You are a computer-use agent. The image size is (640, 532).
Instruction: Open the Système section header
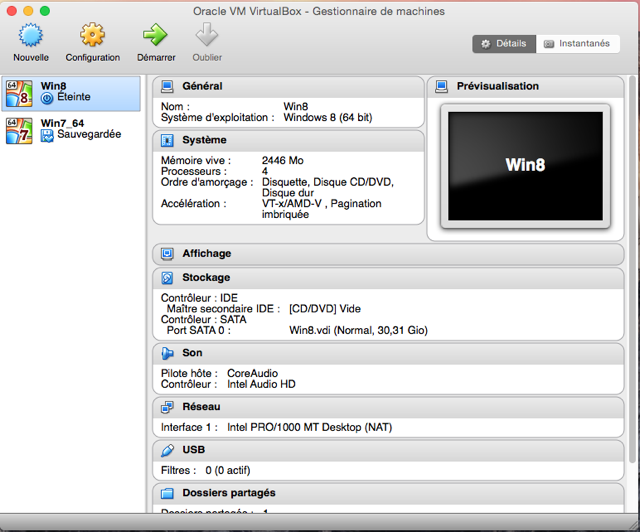point(288,140)
